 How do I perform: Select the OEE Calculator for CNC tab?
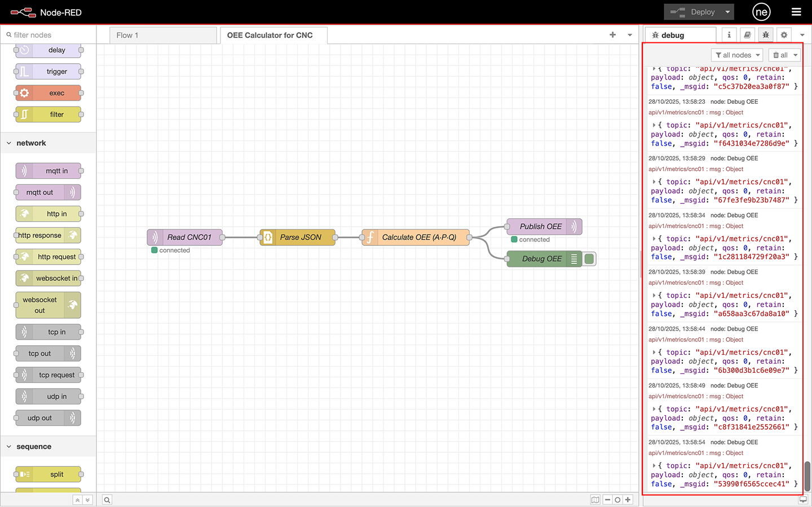(x=270, y=35)
